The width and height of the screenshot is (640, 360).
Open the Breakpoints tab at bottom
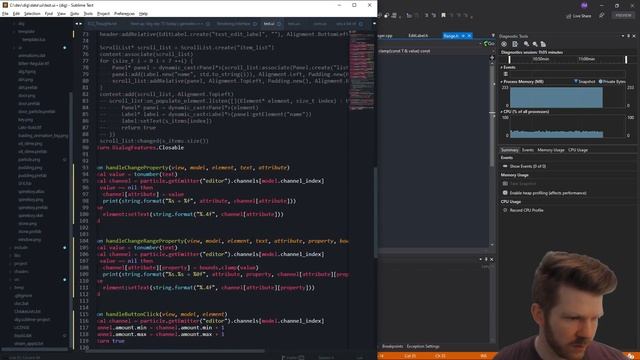pos(392,347)
